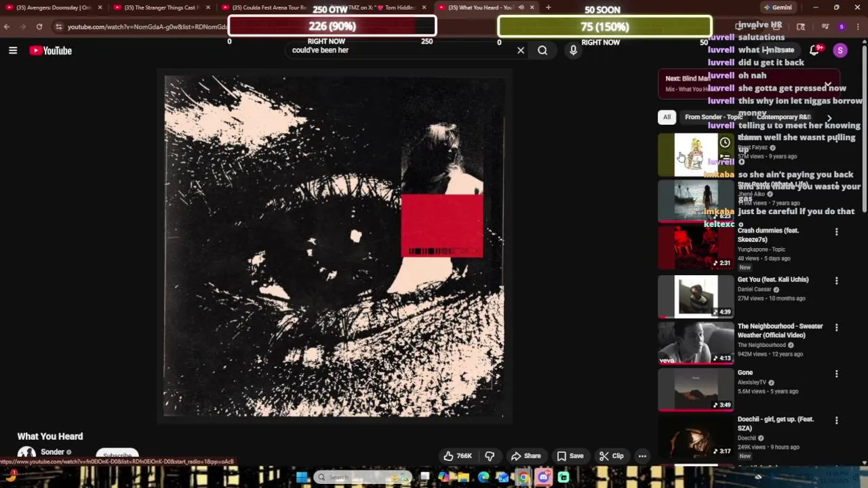Click the video player album art

[334, 247]
